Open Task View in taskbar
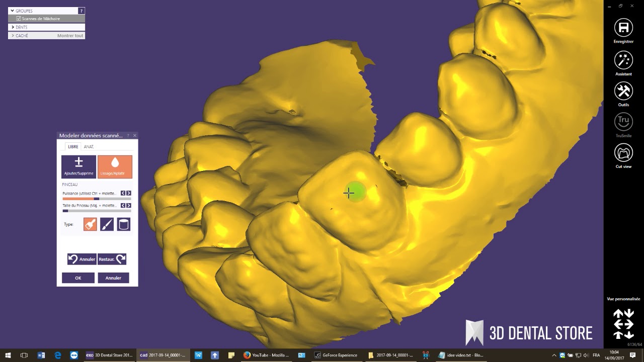 [24, 355]
